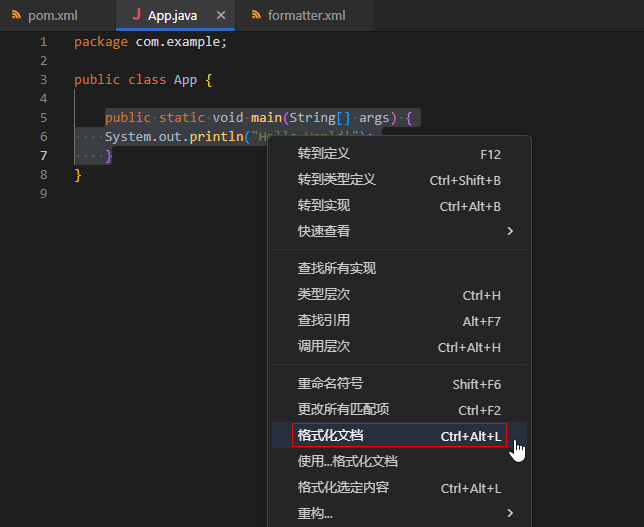The width and height of the screenshot is (644, 527).
Task: Click the formatter.xml file type icon
Action: [257, 15]
